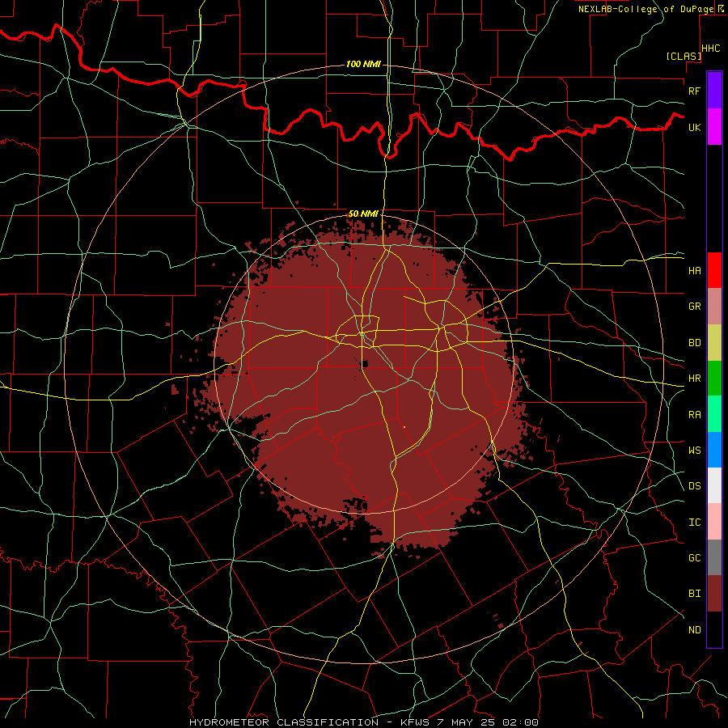Image resolution: width=728 pixels, height=728 pixels.
Task: Click the RA light green legend swatch
Action: [x=714, y=414]
